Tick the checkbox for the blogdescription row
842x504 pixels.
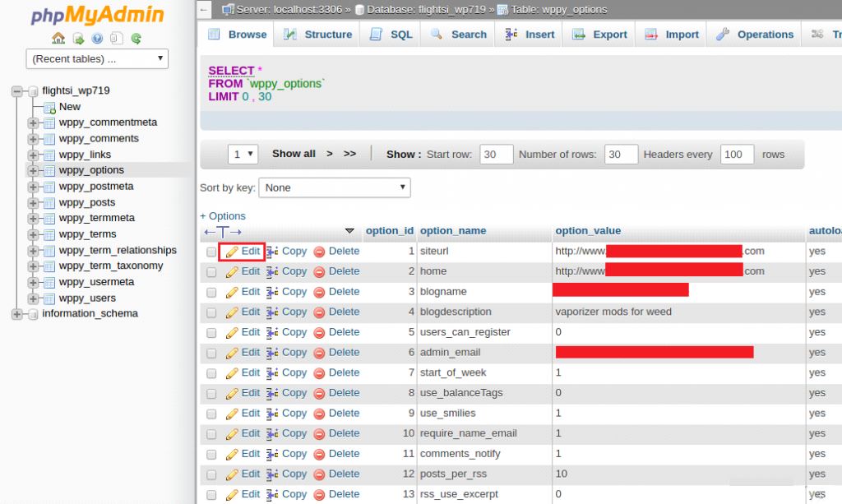[211, 312]
